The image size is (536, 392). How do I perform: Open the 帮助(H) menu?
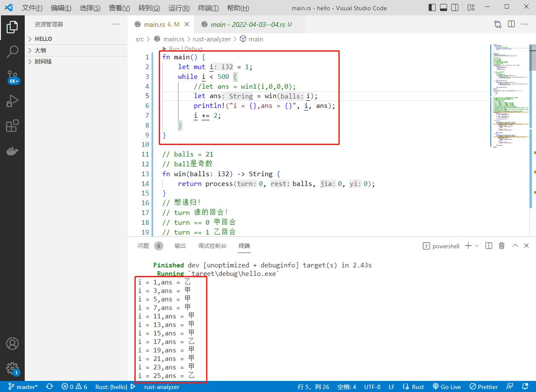[x=238, y=8]
